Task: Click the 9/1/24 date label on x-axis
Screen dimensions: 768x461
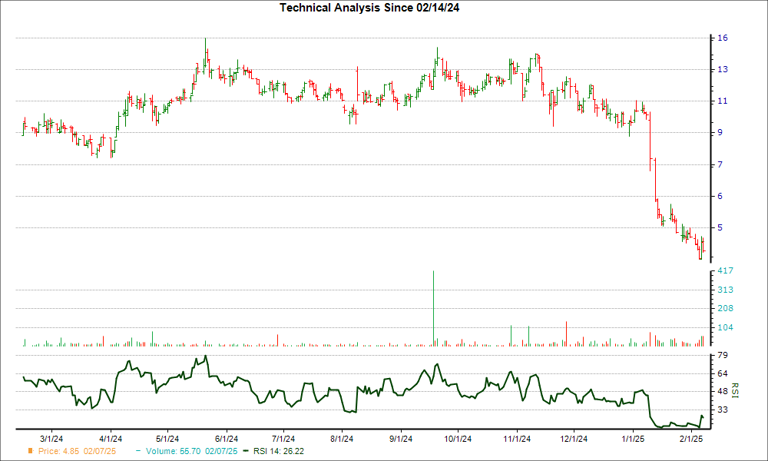Action: (x=400, y=437)
